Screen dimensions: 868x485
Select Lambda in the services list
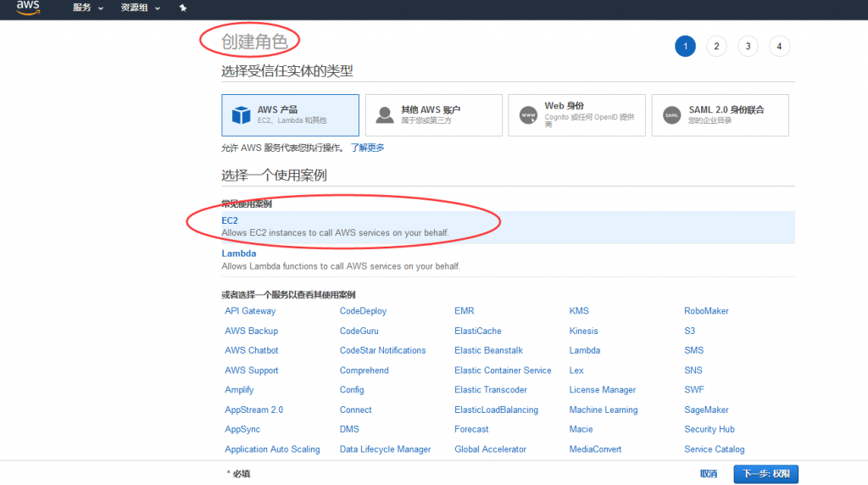click(x=585, y=350)
